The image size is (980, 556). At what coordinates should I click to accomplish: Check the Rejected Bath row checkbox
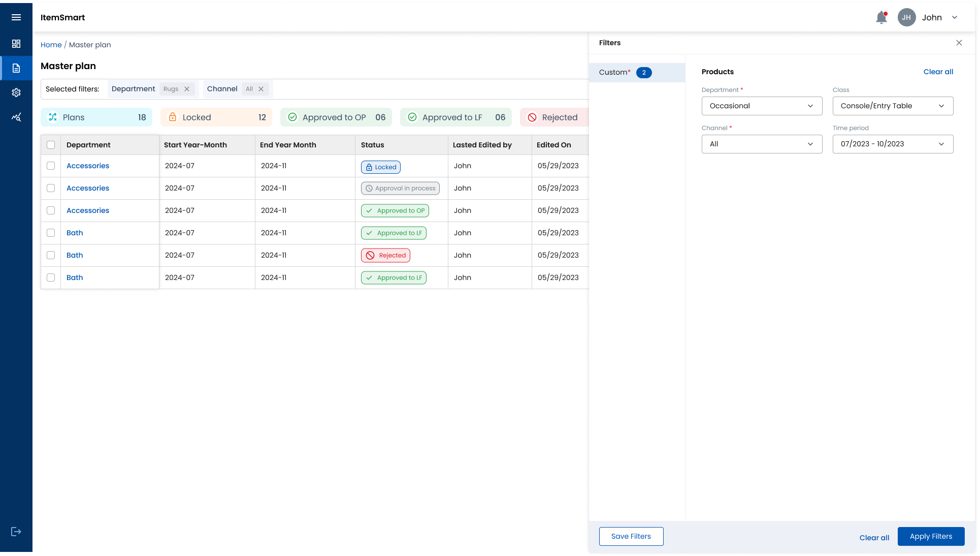tap(51, 255)
